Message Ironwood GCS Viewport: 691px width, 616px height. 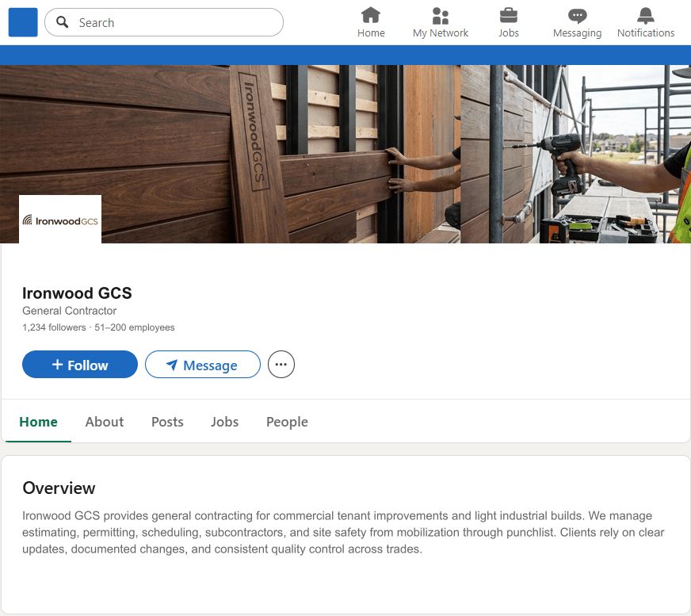pyautogui.click(x=202, y=364)
